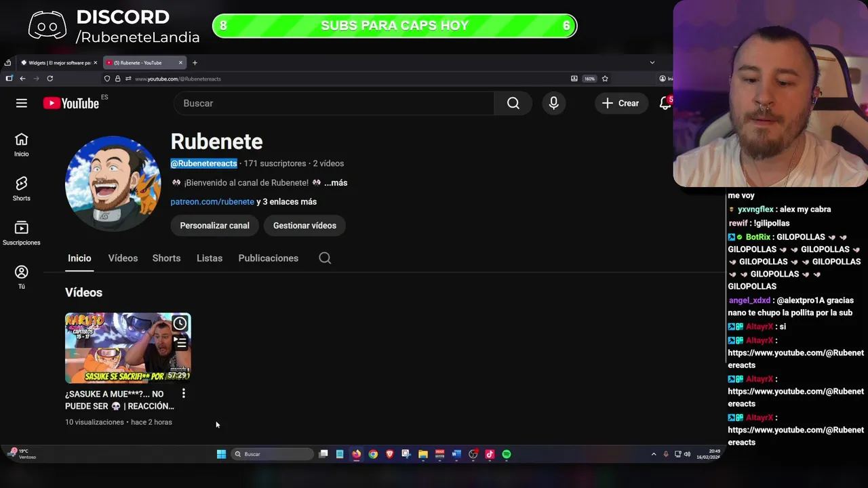Search within the channel using magnifier icon

325,258
